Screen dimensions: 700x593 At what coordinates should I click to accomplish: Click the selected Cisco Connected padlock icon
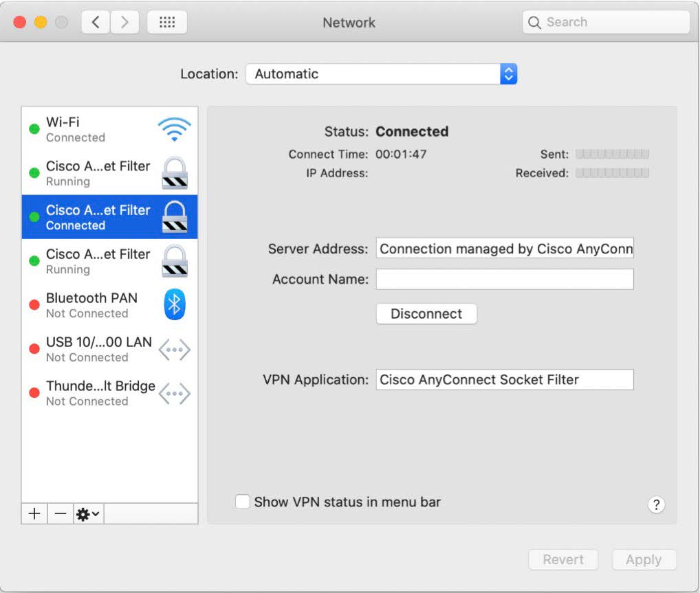175,217
